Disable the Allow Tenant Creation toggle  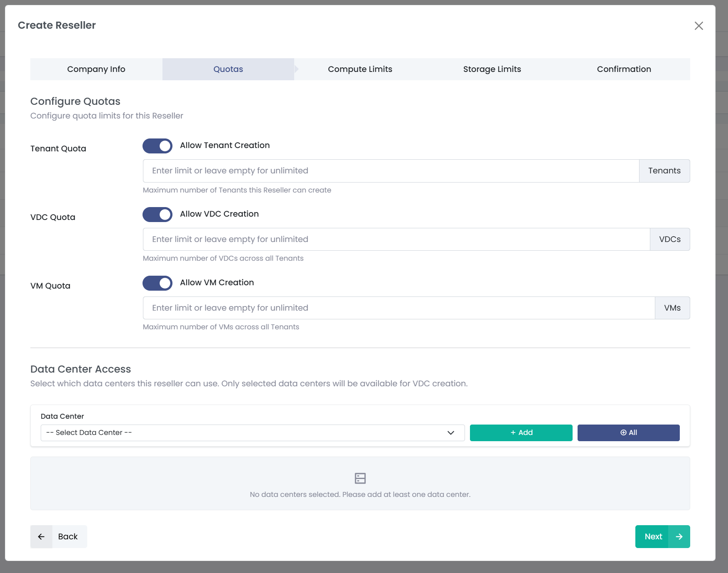click(157, 146)
